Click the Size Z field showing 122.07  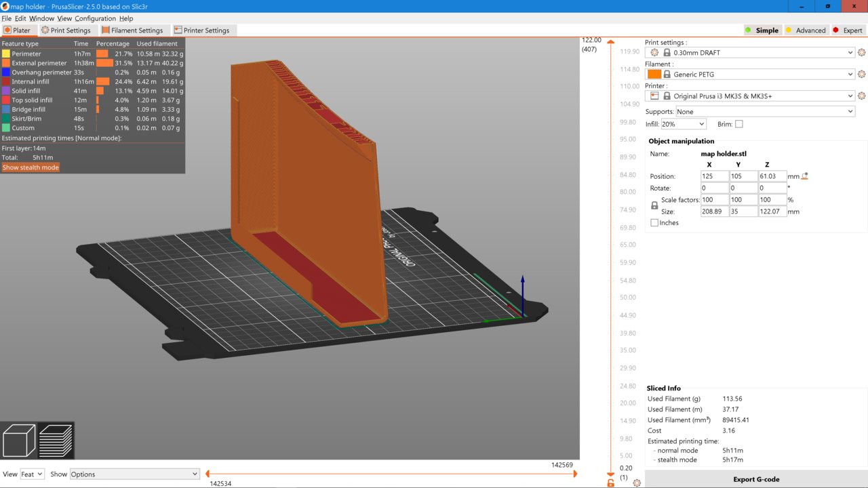click(x=772, y=211)
